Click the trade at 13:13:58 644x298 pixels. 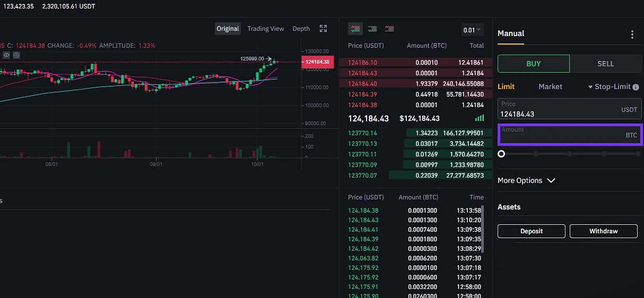pos(415,211)
